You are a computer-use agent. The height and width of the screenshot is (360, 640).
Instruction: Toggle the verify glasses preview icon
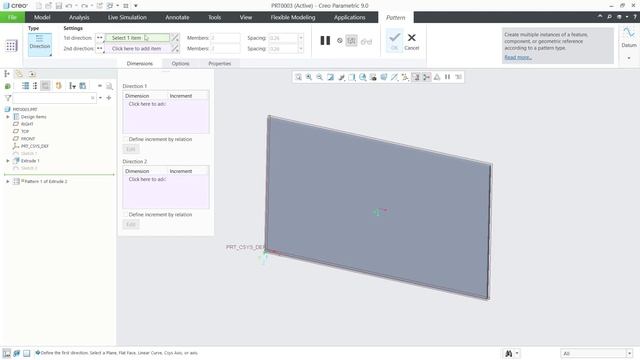367,41
